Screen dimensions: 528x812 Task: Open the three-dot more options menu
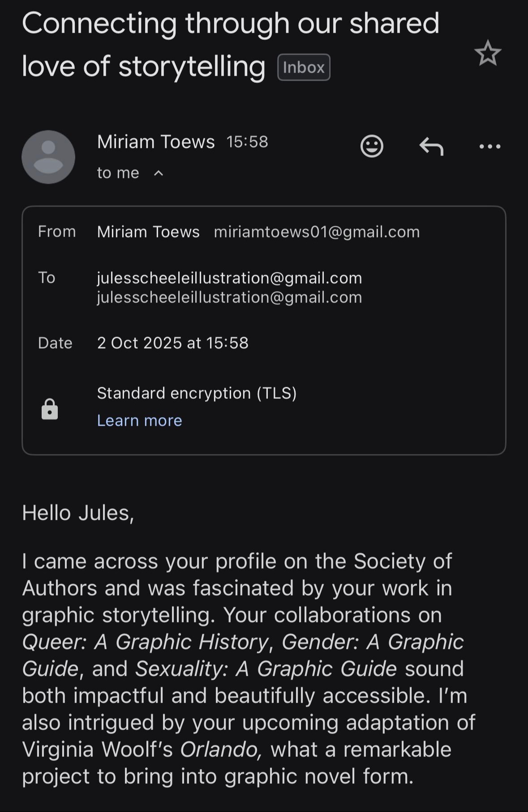click(490, 146)
